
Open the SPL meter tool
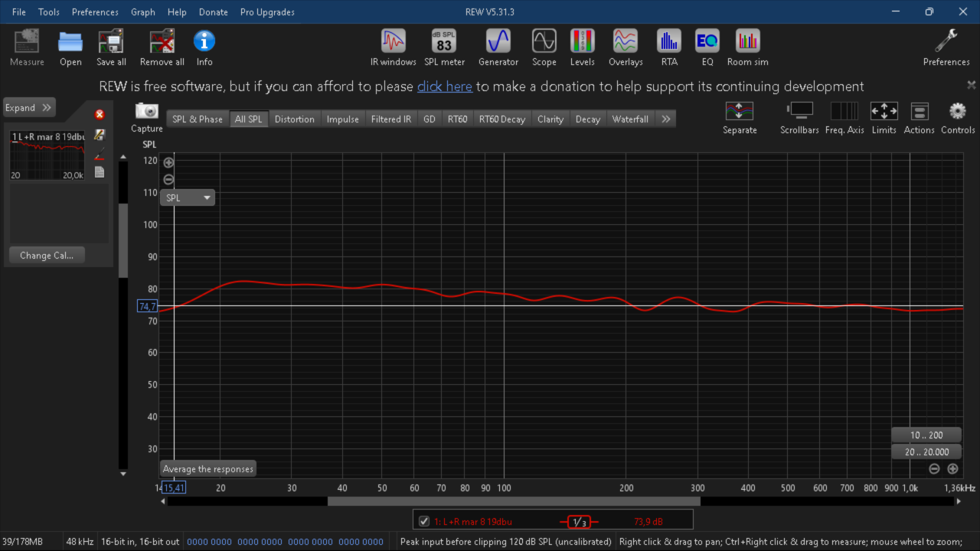click(444, 47)
